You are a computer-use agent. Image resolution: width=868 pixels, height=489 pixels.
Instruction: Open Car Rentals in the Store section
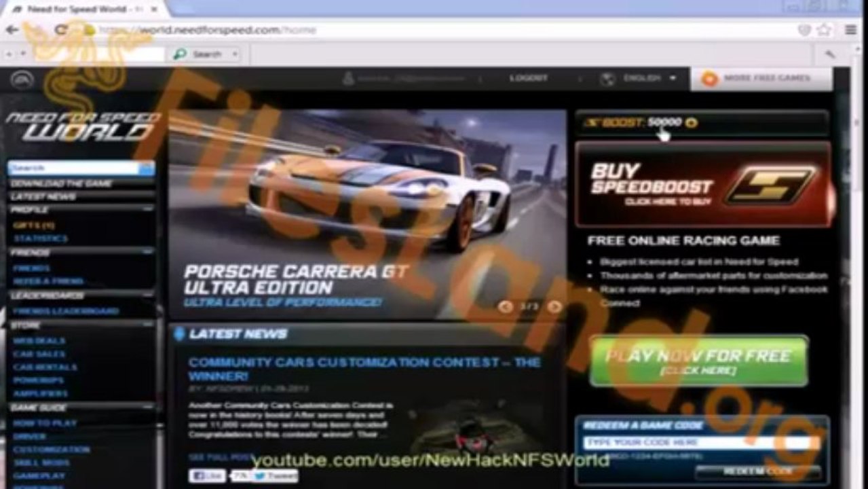click(x=45, y=367)
